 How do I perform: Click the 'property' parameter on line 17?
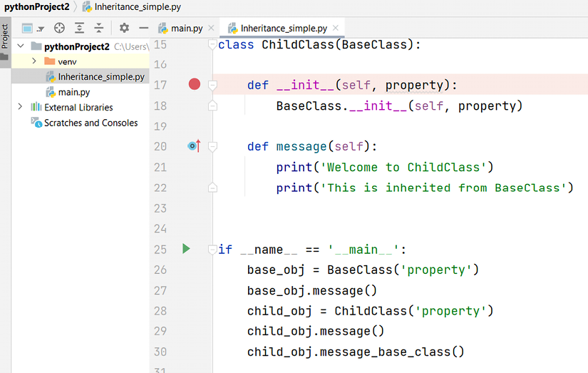pos(414,86)
